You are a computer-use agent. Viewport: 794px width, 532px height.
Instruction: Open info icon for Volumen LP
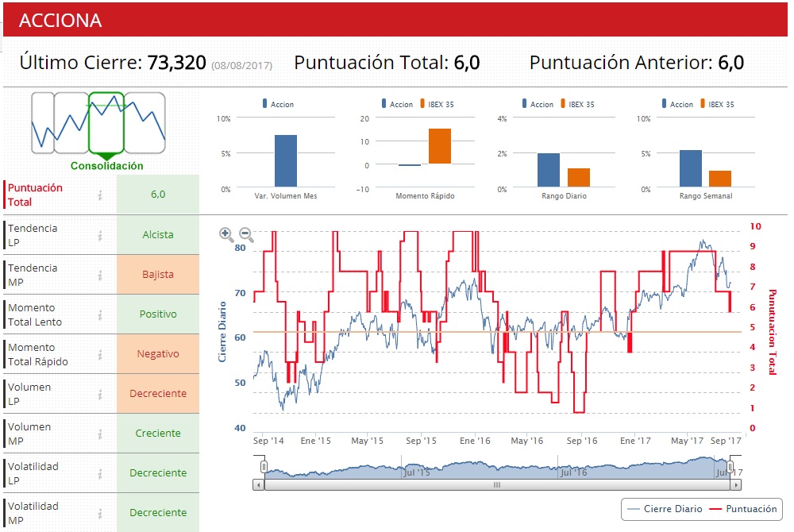(100, 394)
